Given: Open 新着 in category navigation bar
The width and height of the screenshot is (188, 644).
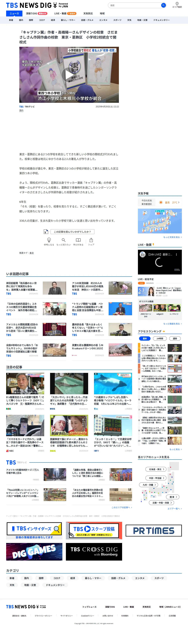Looking at the screenshot, I should point(11,20).
